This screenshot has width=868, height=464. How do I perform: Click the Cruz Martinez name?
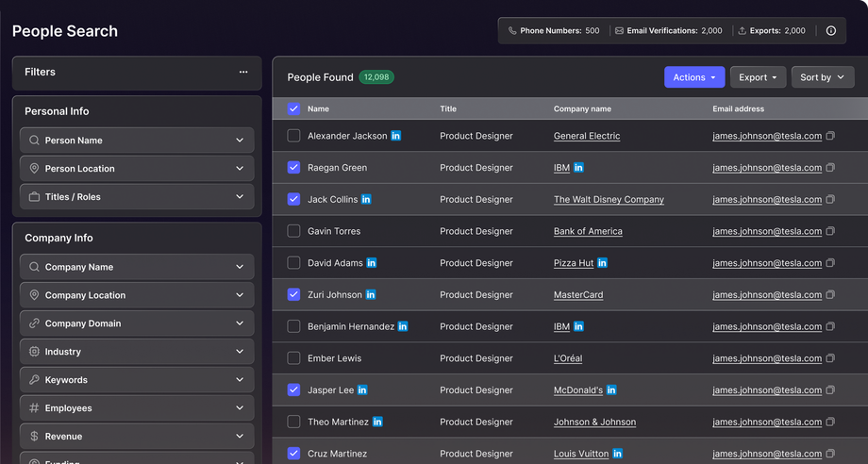[337, 454]
